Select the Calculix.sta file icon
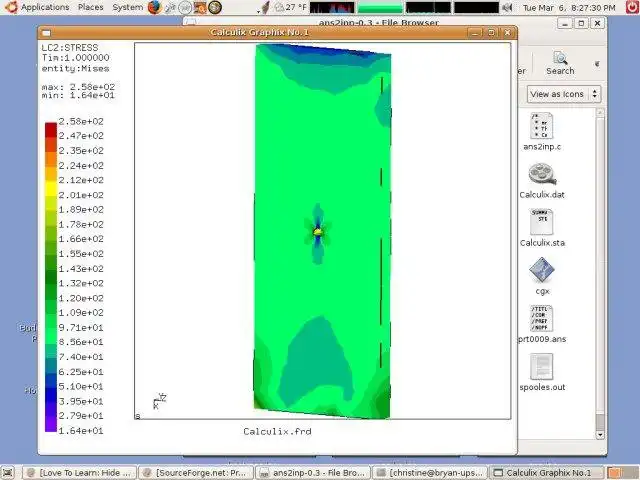Image resolution: width=640 pixels, height=480 pixels. pyautogui.click(x=542, y=222)
